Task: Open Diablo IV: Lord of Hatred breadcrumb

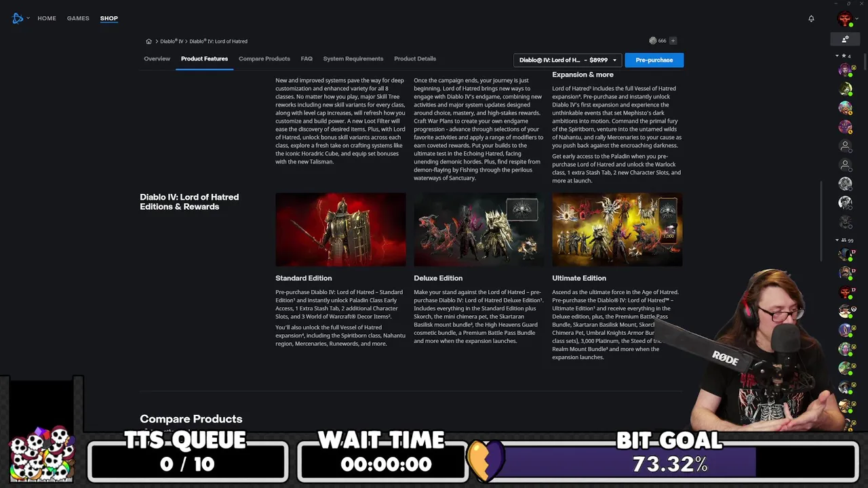Action: (x=218, y=41)
